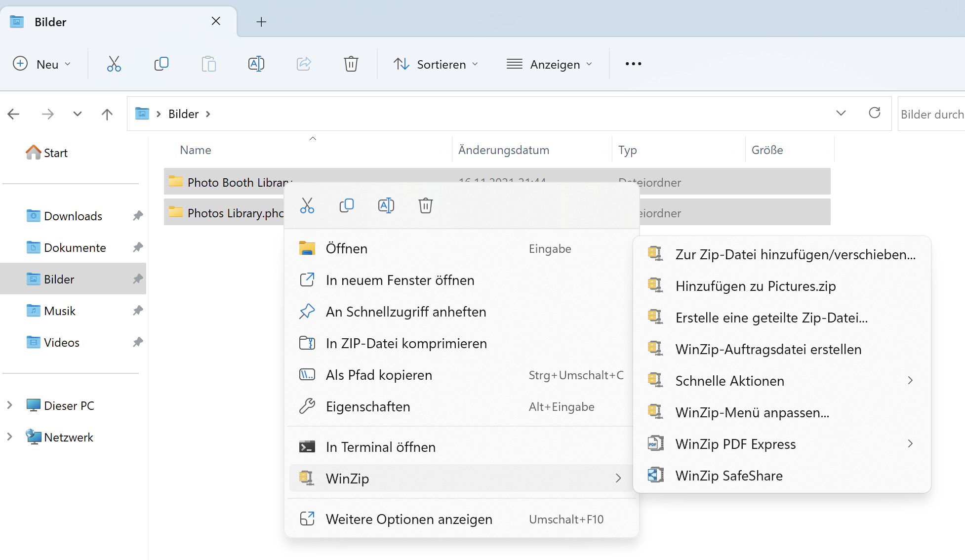Choose In Terminal öffnen
The width and height of the screenshot is (965, 560).
(x=461, y=447)
